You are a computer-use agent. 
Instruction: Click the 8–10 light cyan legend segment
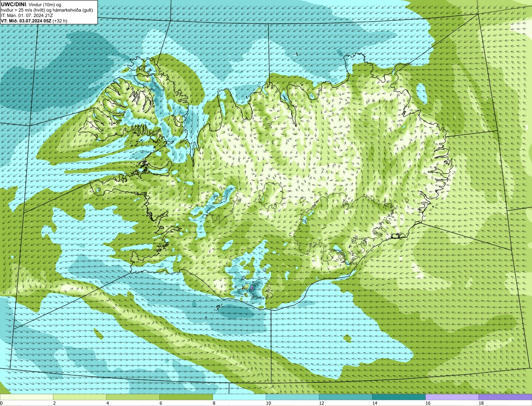pyautogui.click(x=239, y=397)
